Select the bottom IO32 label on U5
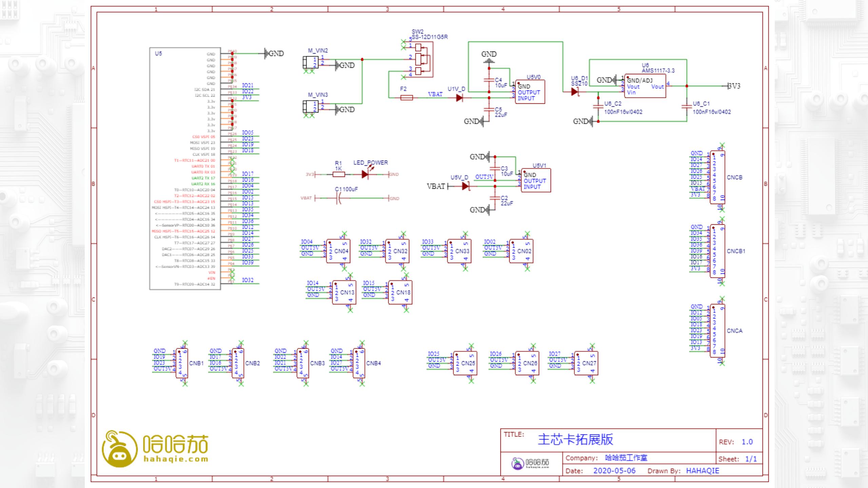868x488 pixels. tap(248, 280)
